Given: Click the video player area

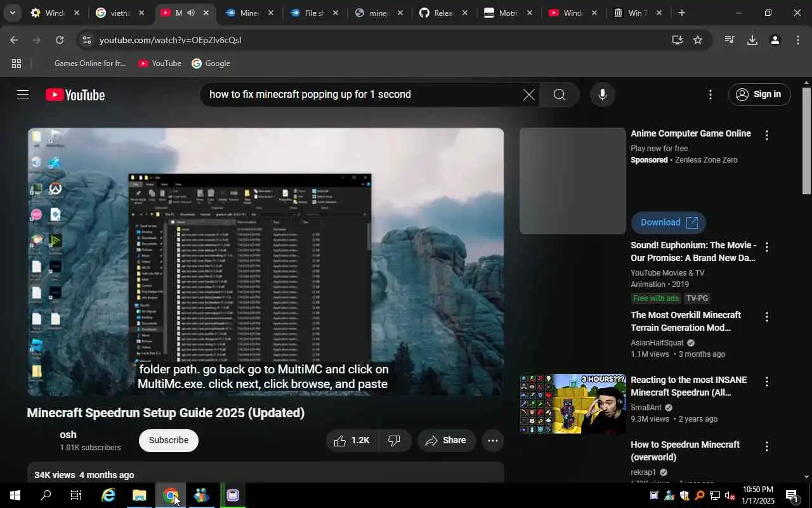Looking at the screenshot, I should [266, 262].
